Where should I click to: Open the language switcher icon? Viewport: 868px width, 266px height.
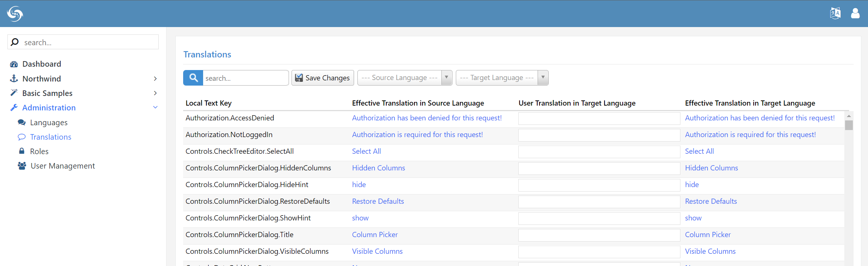point(835,13)
